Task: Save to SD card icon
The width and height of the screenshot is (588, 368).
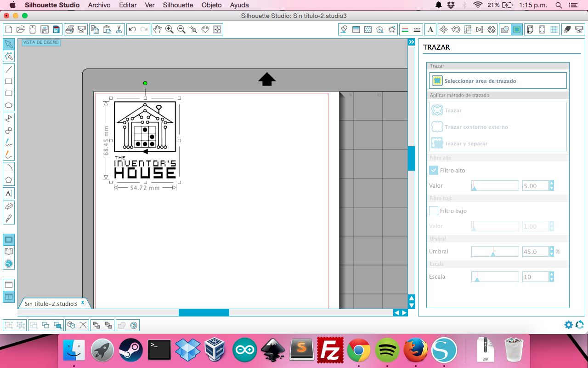Action: [56, 29]
